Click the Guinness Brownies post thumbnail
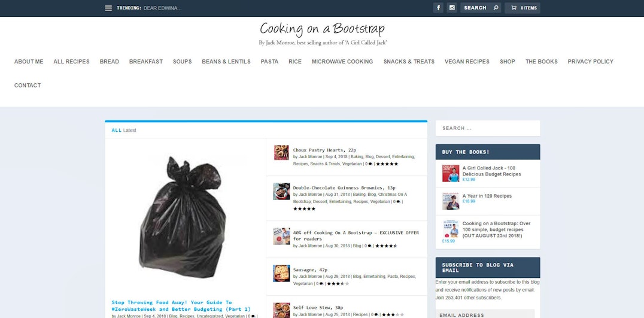 [x=281, y=191]
